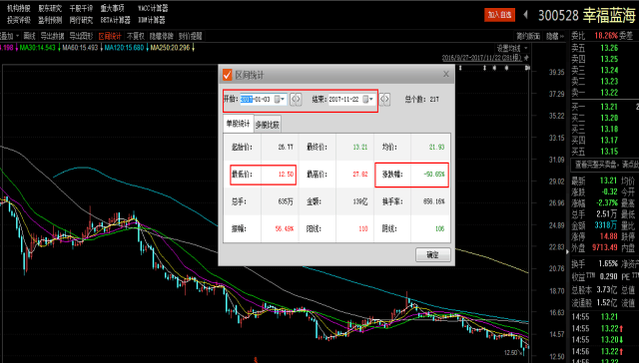
Task: Click the 卖一 price 13.22
Action: [609, 93]
